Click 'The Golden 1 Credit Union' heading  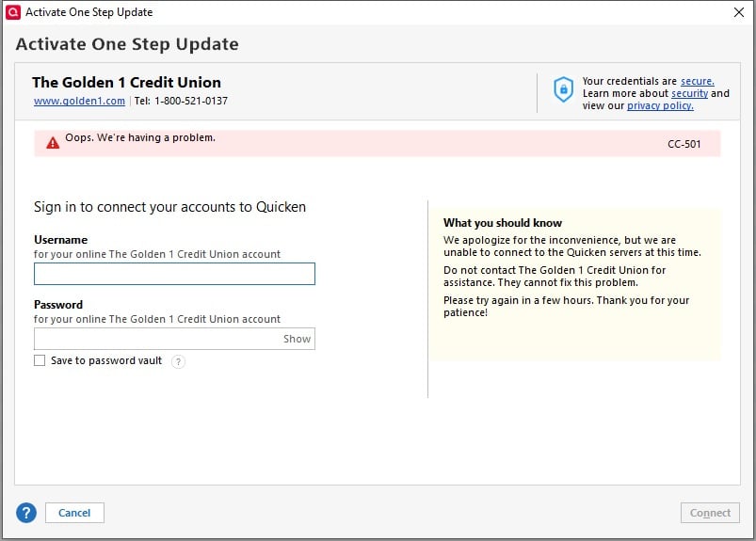(x=126, y=83)
